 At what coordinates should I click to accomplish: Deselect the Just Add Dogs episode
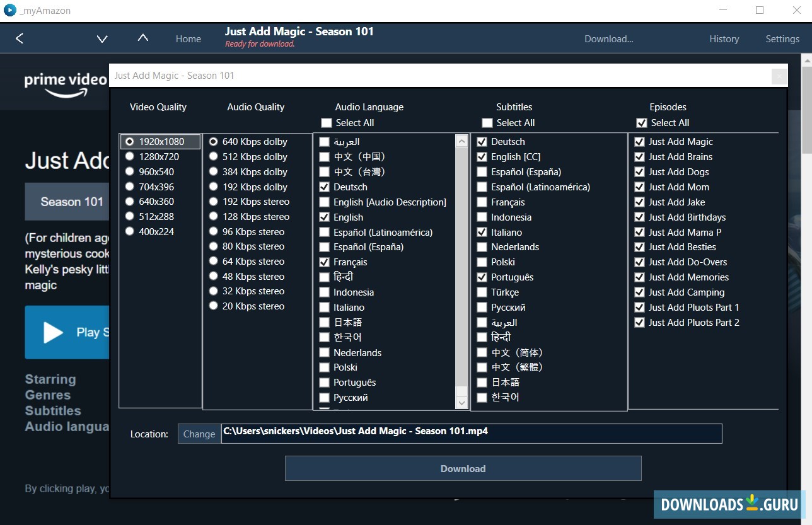(640, 172)
